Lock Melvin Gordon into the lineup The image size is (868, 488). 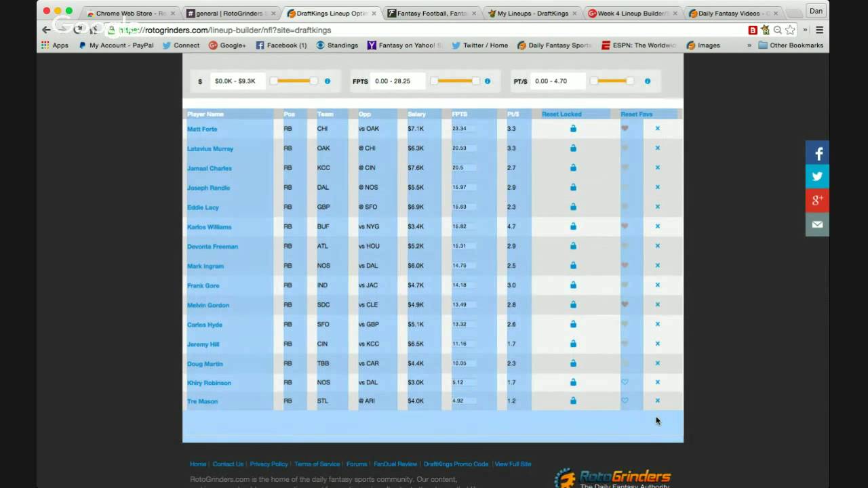(573, 304)
